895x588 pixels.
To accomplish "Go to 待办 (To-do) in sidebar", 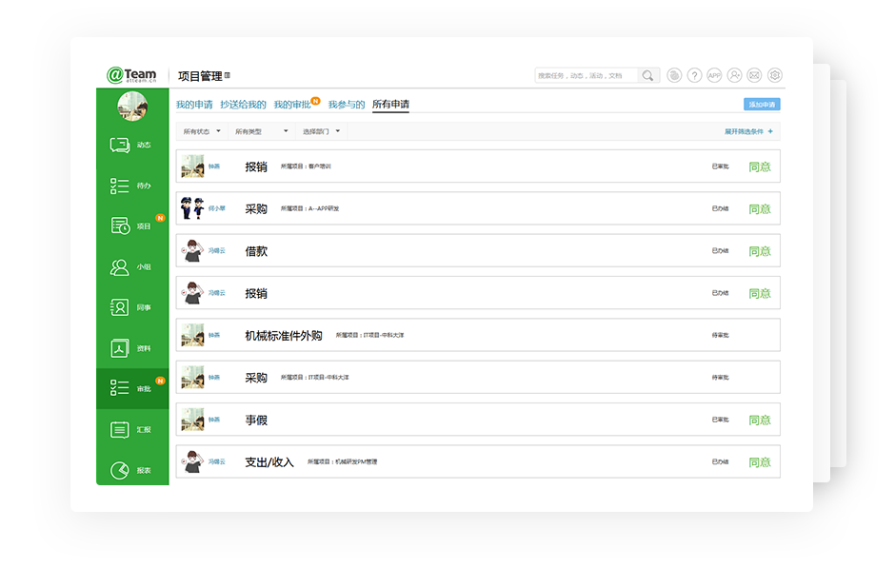I will (x=120, y=186).
